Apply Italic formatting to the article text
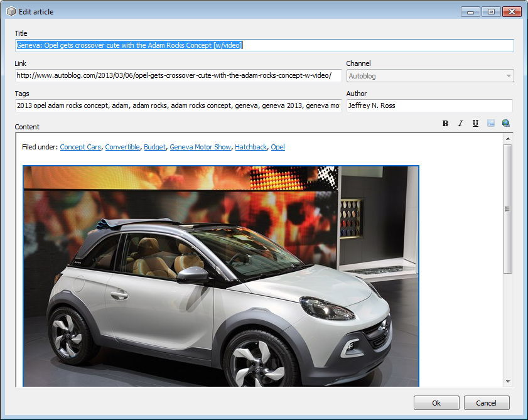The width and height of the screenshot is (528, 420). point(460,123)
